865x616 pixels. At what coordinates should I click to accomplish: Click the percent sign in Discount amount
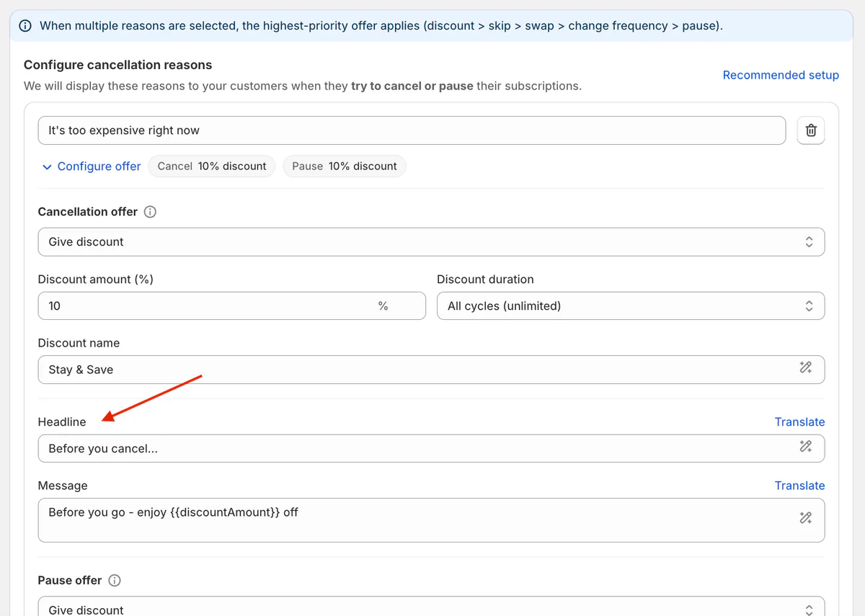383,306
